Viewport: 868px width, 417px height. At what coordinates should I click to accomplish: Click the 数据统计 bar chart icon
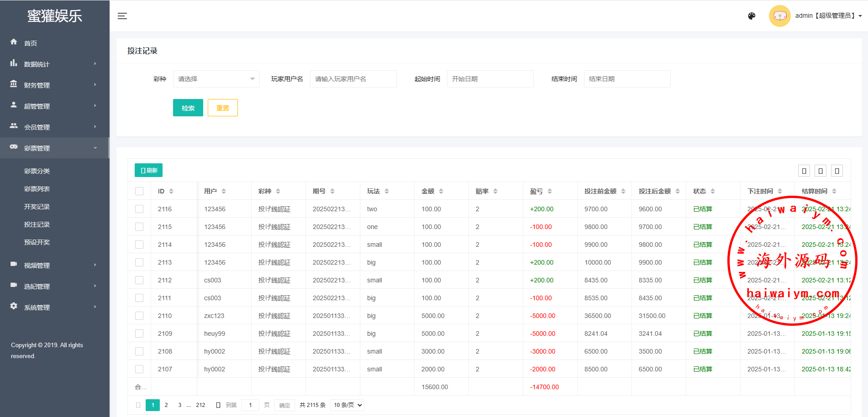(x=14, y=63)
